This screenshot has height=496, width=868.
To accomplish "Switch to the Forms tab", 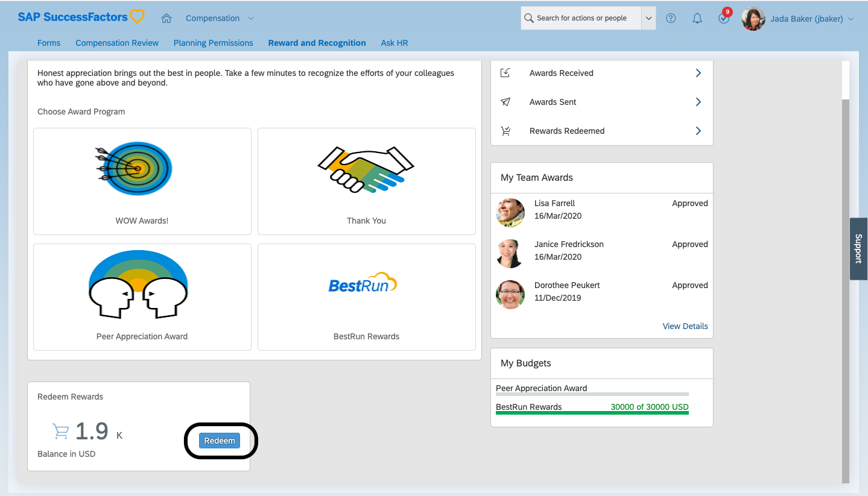I will click(x=49, y=43).
